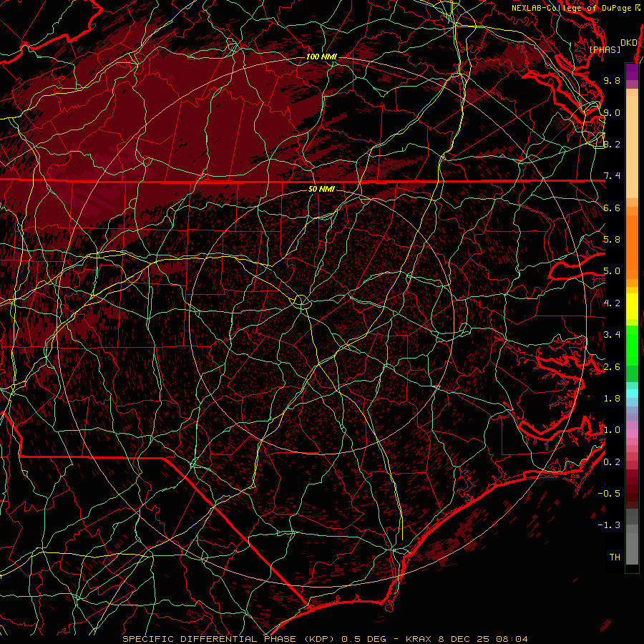Click the 100 NMI range ring label

(x=321, y=57)
